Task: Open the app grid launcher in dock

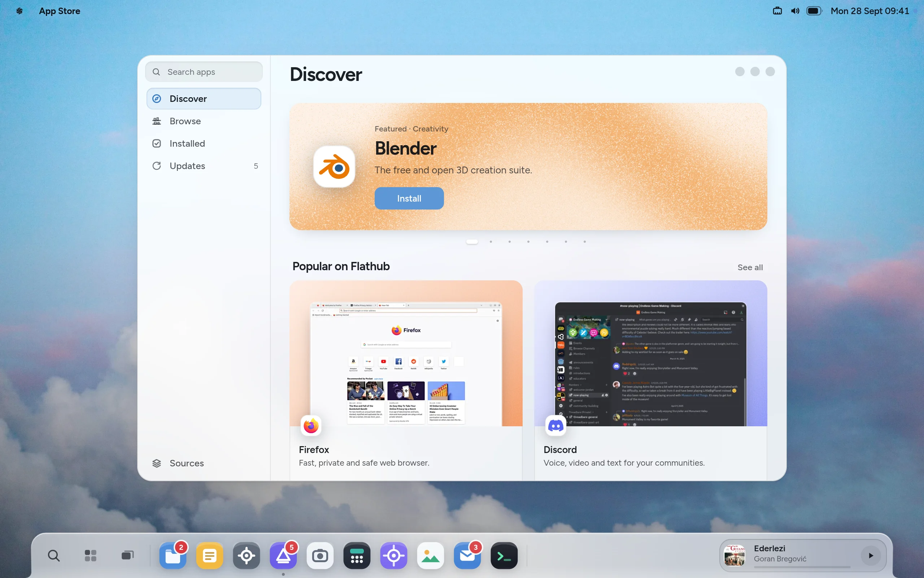Action: [91, 556]
